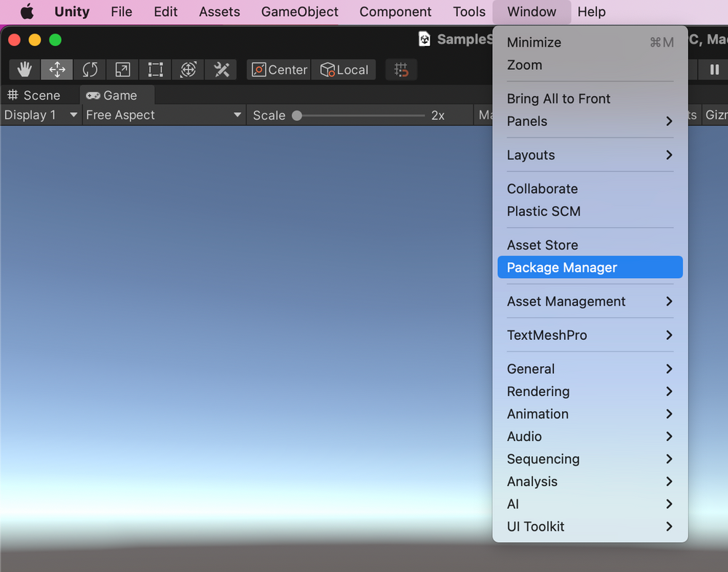
Task: Adjust the Game view Scale slider
Action: (x=297, y=114)
